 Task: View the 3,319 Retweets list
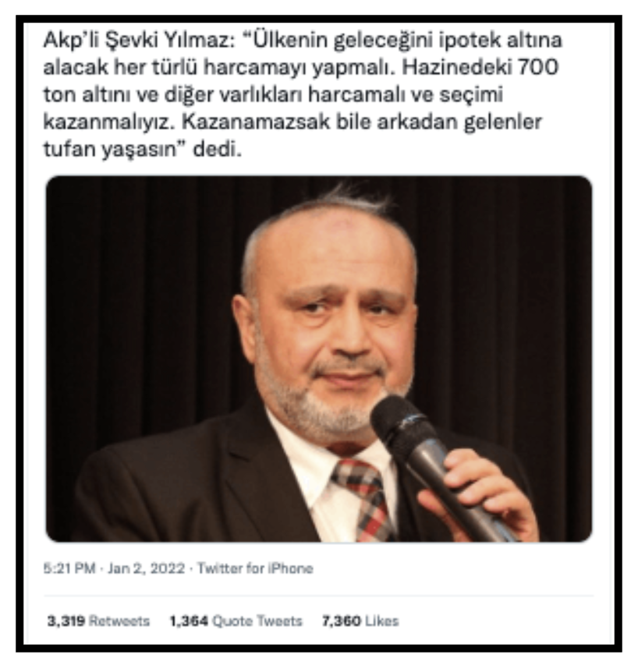click(x=98, y=621)
